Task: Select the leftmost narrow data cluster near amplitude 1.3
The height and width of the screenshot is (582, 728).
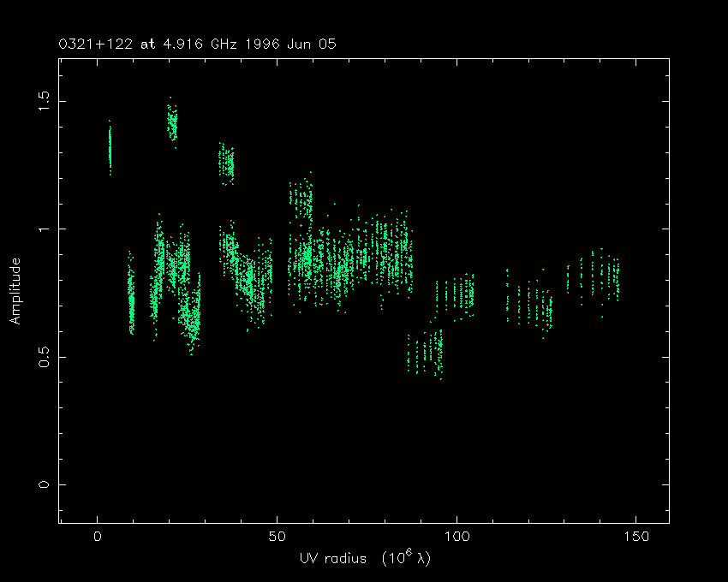Action: pyautogui.click(x=110, y=149)
